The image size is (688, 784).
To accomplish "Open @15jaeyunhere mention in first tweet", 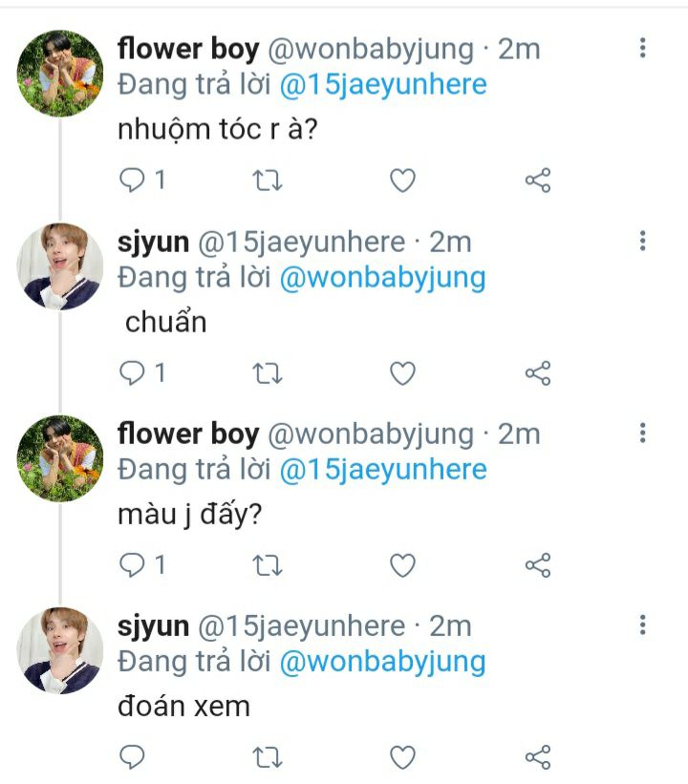I will (383, 84).
